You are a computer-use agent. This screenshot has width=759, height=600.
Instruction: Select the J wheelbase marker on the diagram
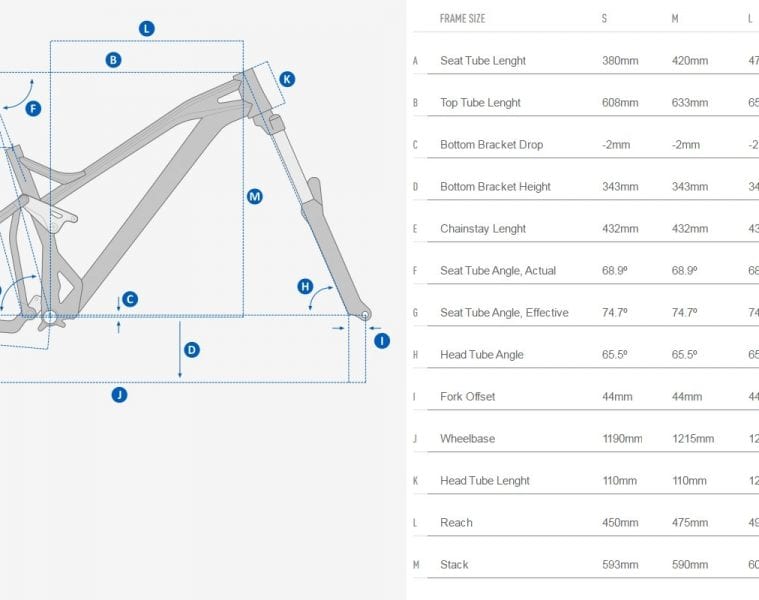119,395
